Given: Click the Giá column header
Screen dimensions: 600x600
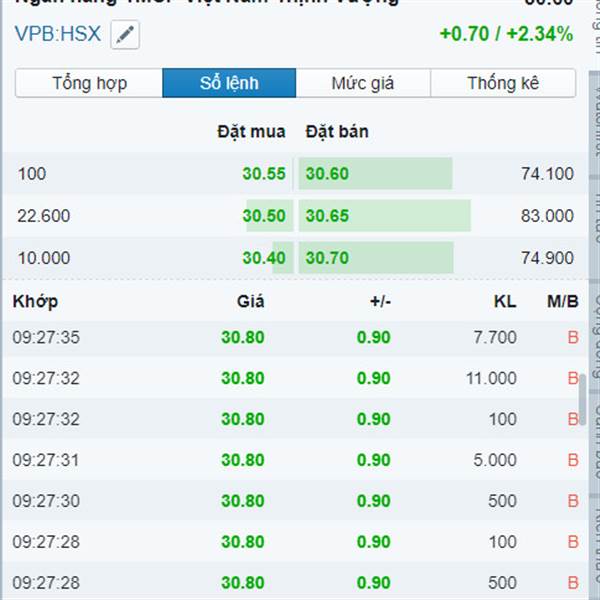Looking at the screenshot, I should tap(251, 302).
